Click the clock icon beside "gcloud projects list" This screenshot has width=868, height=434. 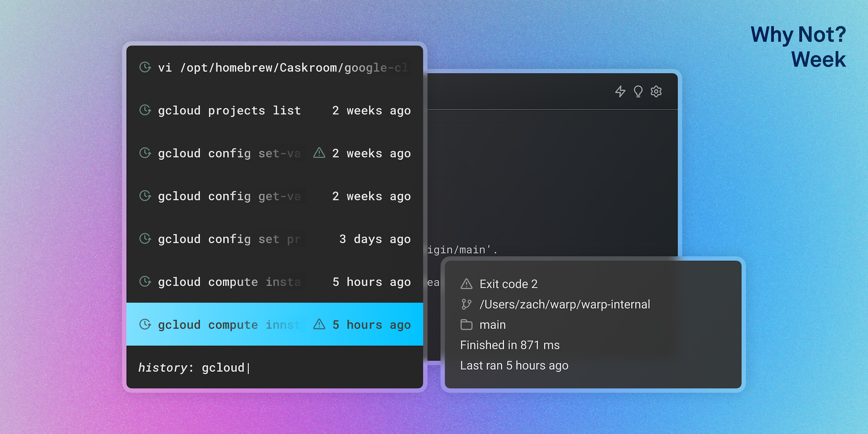point(145,110)
